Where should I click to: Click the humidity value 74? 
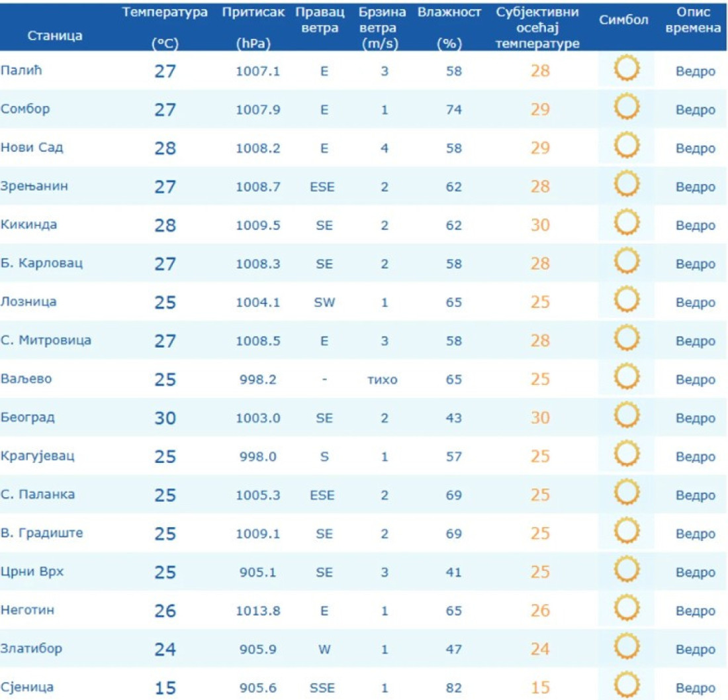453,110
